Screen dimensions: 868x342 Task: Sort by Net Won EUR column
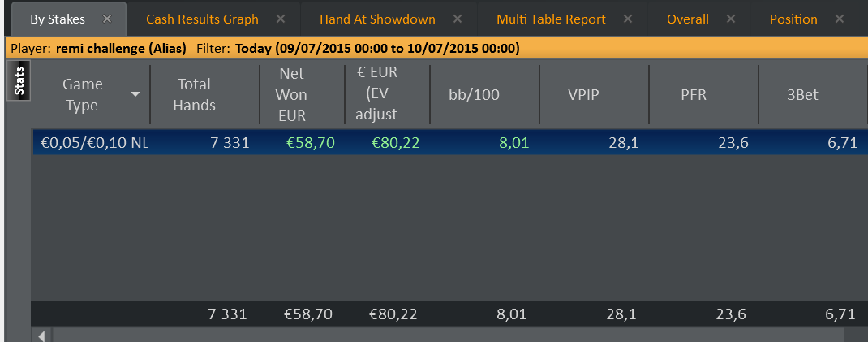291,94
